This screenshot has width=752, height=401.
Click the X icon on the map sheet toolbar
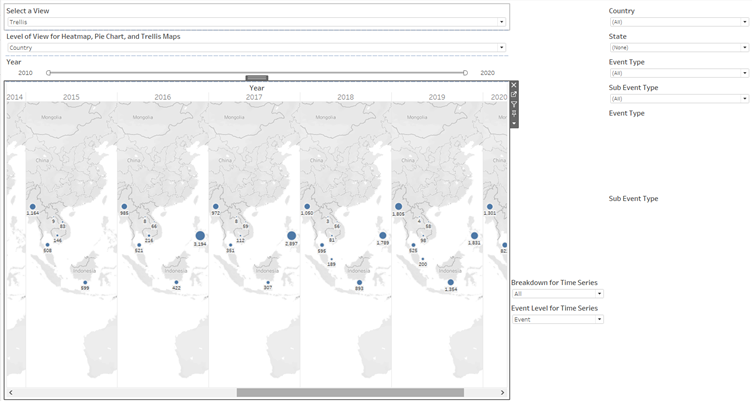pos(514,85)
